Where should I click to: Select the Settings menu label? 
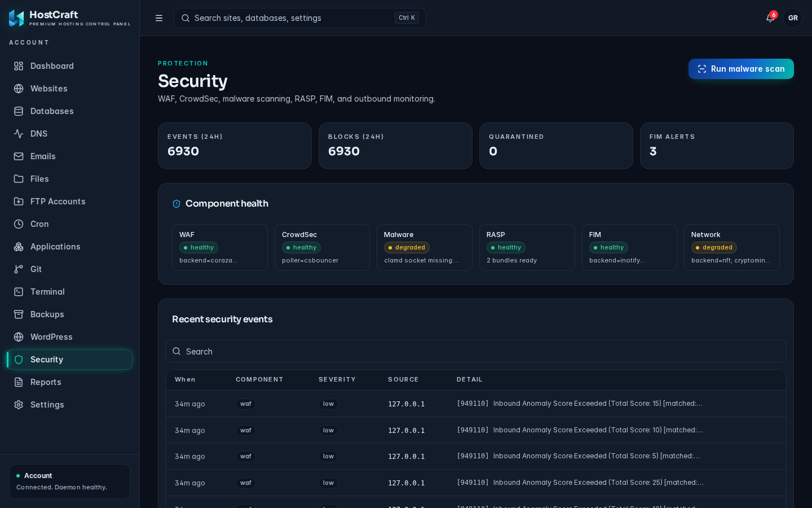[x=47, y=405]
